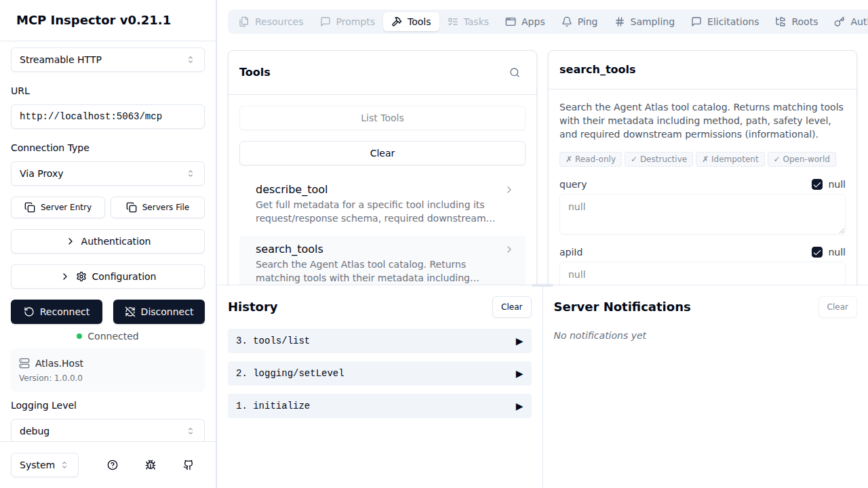Click the bug report icon
Viewport: 868px width, 488px height.
coord(151,465)
